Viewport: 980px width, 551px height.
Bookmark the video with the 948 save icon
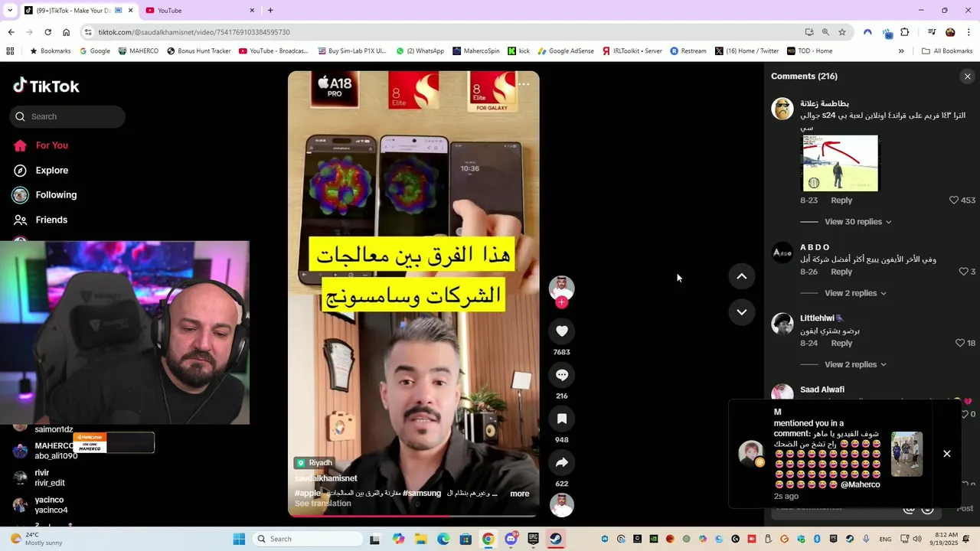click(561, 419)
